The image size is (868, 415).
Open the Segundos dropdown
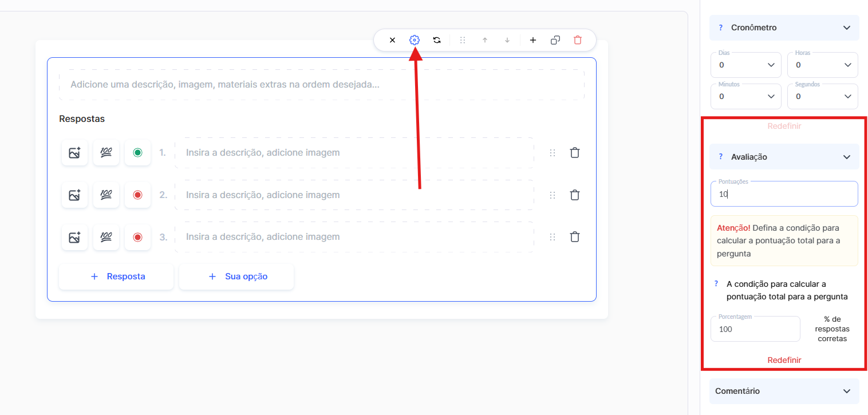[x=822, y=96]
